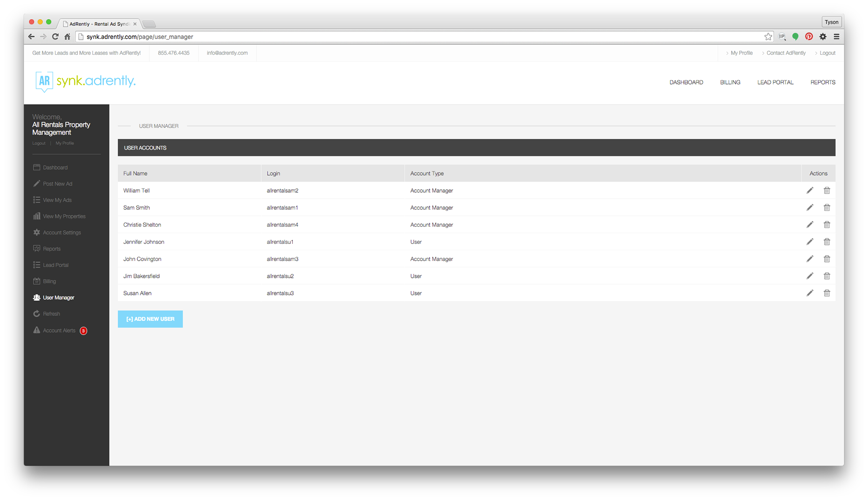Click the Tyson profile button

click(x=831, y=22)
